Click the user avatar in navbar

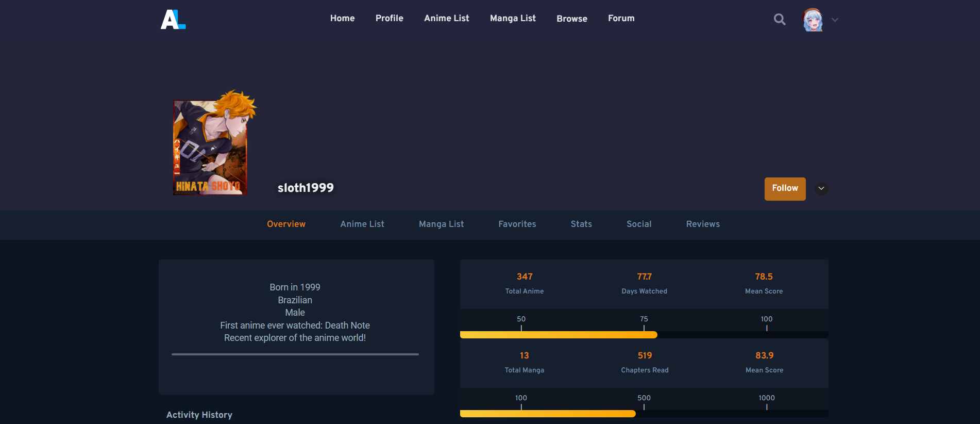tap(813, 20)
